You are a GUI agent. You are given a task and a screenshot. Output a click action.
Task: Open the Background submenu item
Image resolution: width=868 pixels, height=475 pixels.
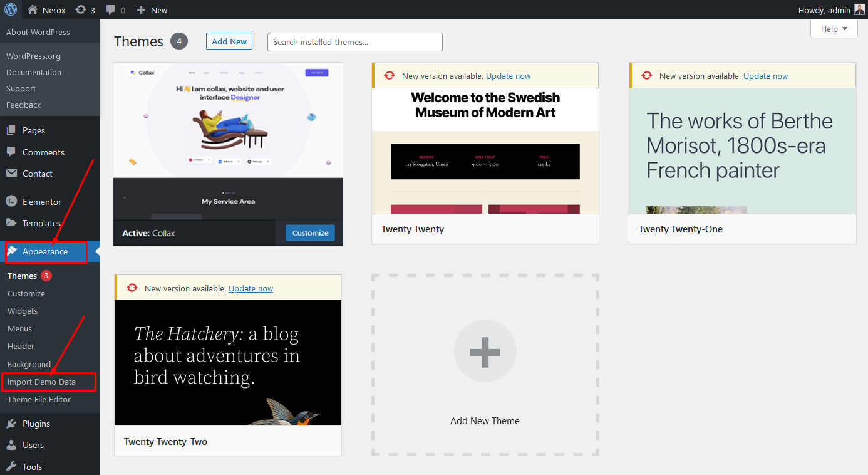pos(29,364)
